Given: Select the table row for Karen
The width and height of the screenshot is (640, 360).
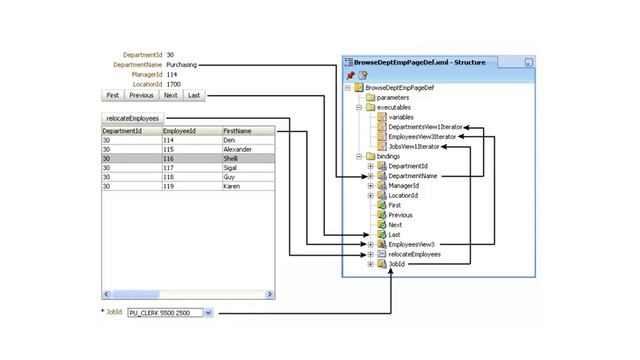Looking at the screenshot, I should pyautogui.click(x=188, y=187).
